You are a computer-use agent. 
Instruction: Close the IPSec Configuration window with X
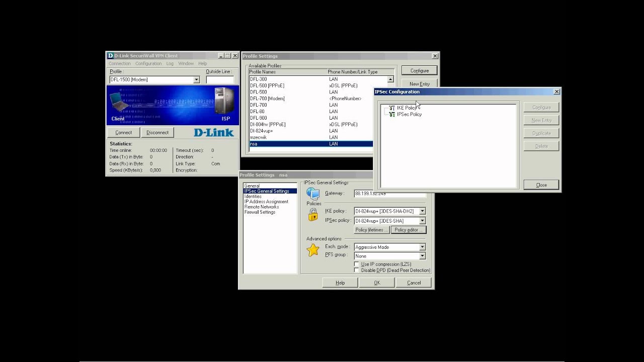pyautogui.click(x=556, y=92)
